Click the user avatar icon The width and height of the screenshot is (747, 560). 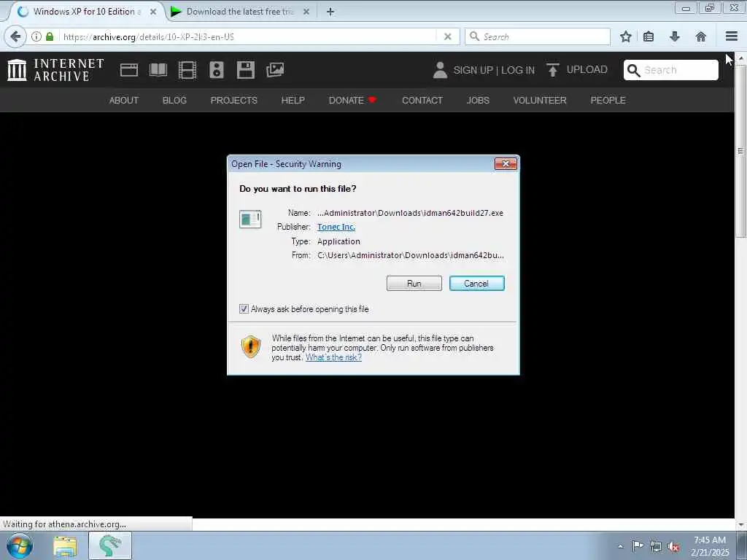440,70
